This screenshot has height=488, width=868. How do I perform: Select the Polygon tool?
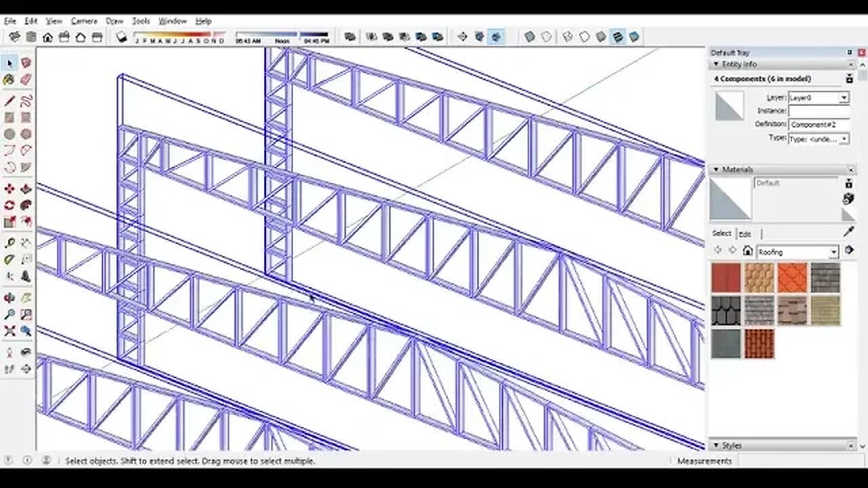pyautogui.click(x=26, y=134)
